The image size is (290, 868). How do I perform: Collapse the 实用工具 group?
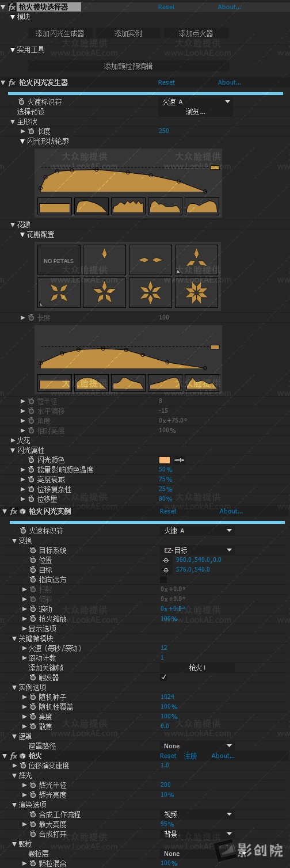coord(13,50)
